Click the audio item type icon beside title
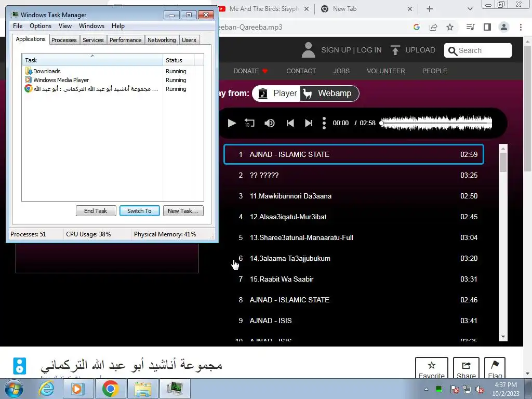Viewport: 532px width, 399px height. tap(20, 366)
